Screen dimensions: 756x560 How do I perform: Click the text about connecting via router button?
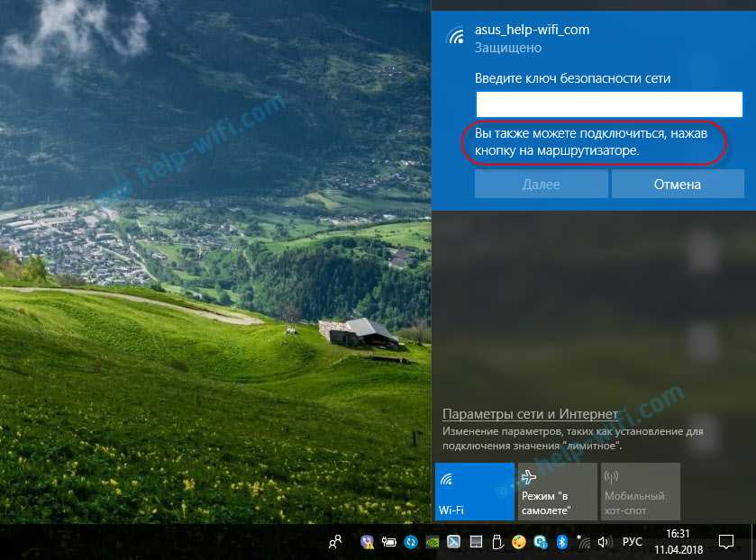[591, 141]
